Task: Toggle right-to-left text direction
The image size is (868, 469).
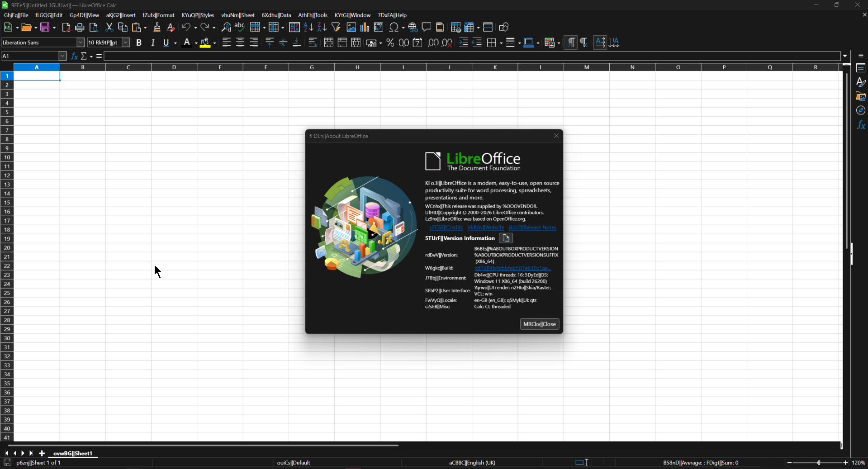Action: point(584,43)
